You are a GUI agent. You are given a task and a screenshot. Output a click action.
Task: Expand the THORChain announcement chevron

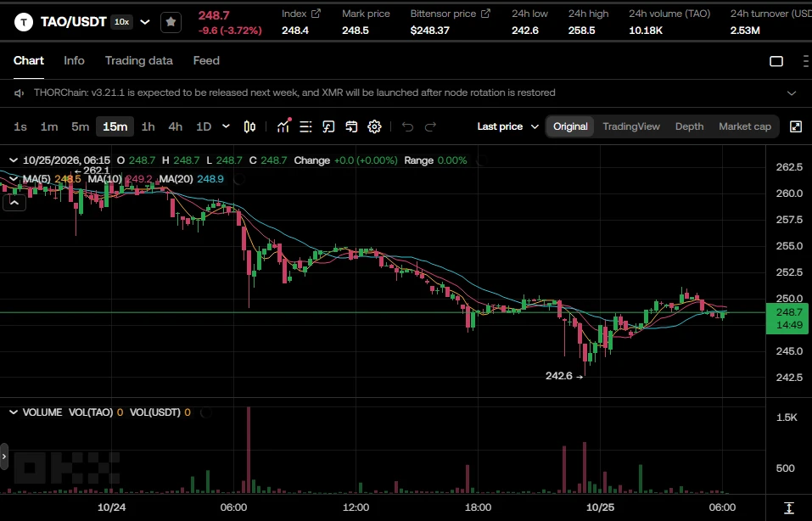792,93
